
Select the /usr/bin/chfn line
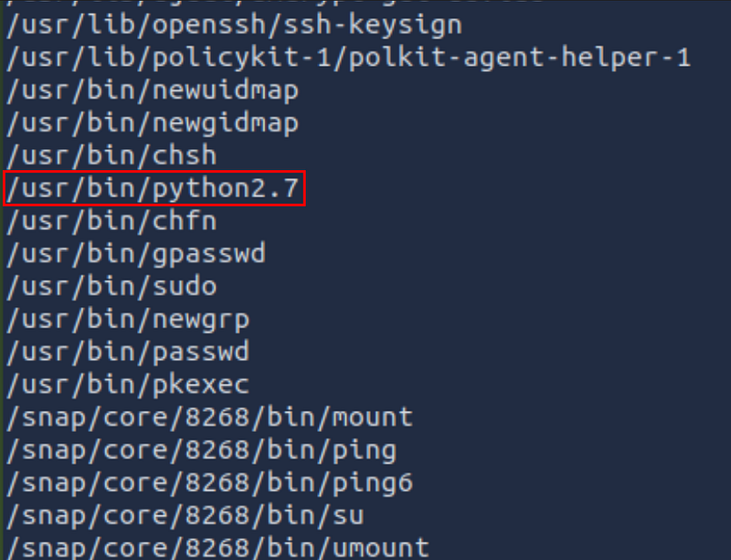(111, 221)
